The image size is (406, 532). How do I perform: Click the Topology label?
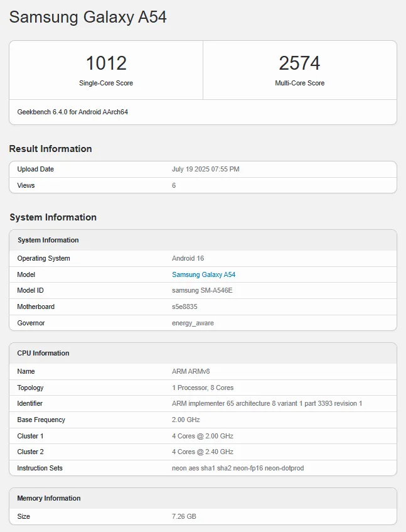[30, 388]
